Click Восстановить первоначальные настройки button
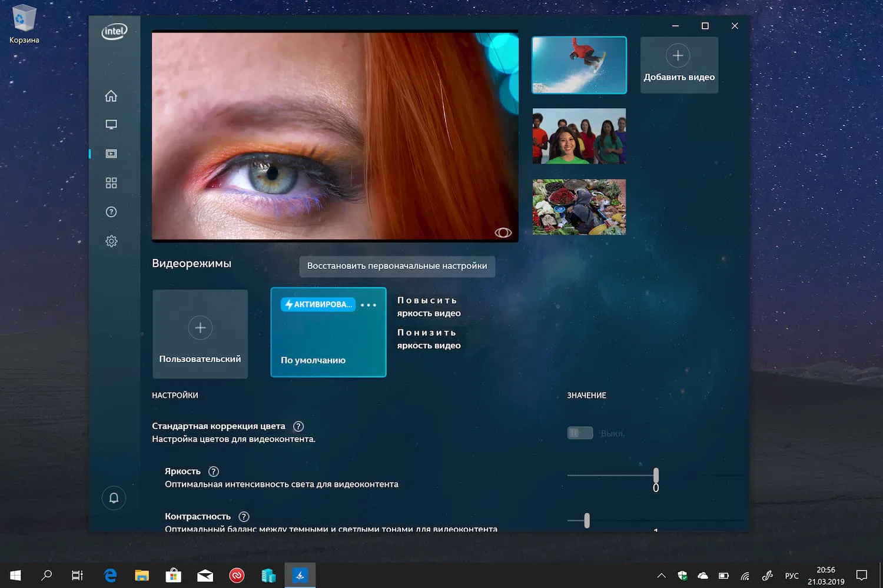The height and width of the screenshot is (588, 883). point(397,266)
